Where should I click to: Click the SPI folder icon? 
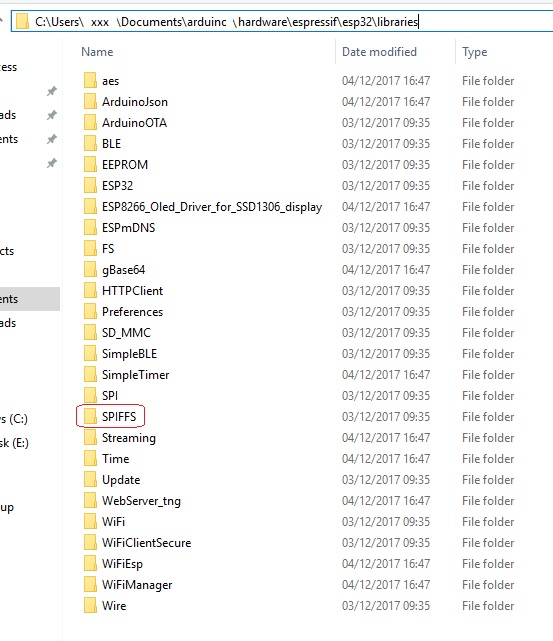click(x=90, y=395)
